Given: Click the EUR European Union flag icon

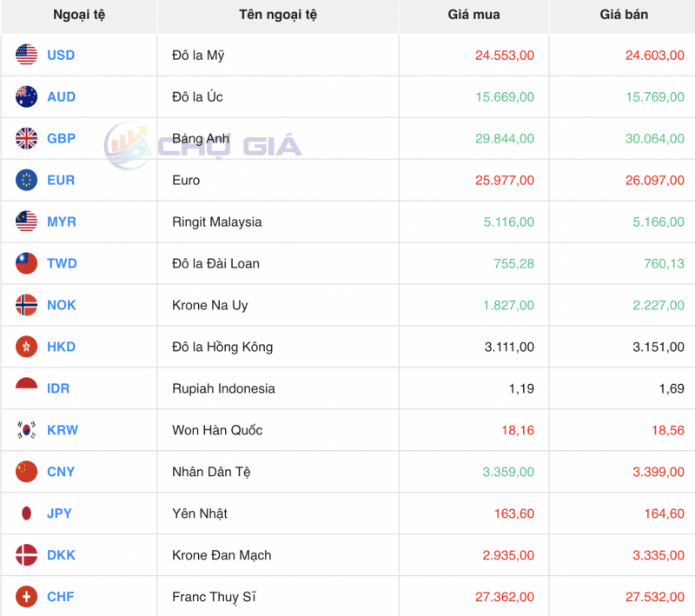Looking at the screenshot, I should coord(24,180).
